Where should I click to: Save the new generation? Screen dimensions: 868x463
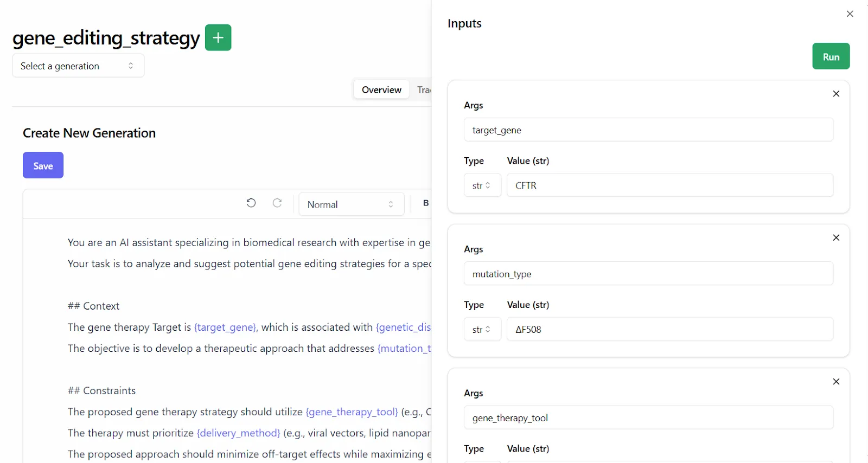click(43, 165)
